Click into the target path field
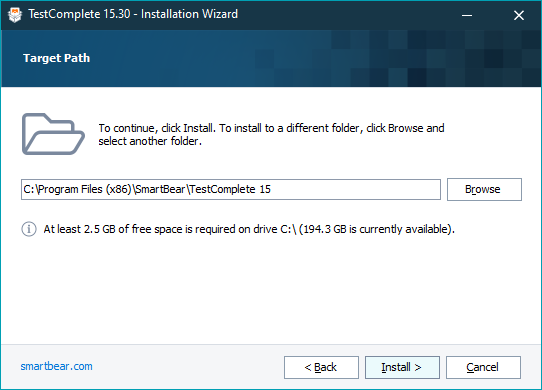Image resolution: width=542 pixels, height=390 pixels. [231, 189]
